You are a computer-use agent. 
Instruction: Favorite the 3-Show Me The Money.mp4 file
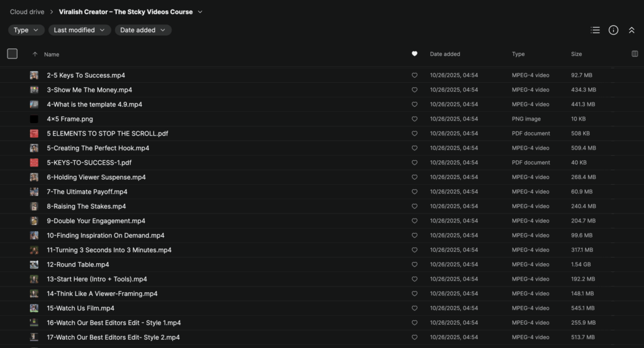(x=414, y=90)
